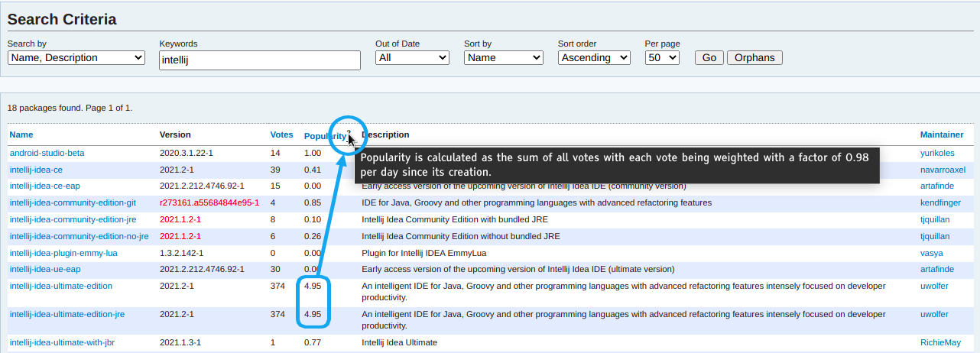Open the intellij-idea-plugin-emmy-lua package link
This screenshot has height=353, width=980.
tap(63, 253)
